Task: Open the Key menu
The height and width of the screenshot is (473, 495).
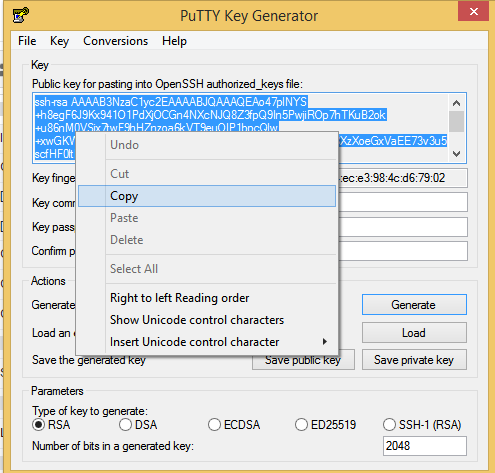Action: point(59,41)
